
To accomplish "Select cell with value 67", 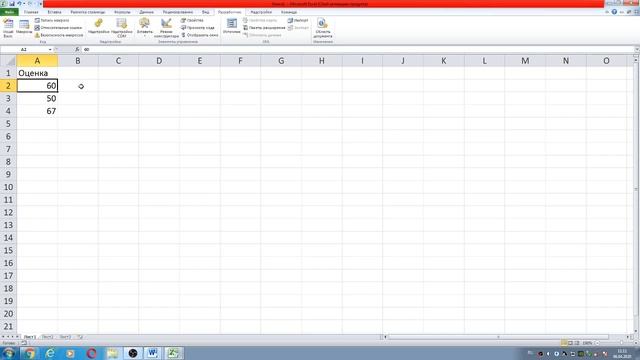I will (37, 111).
